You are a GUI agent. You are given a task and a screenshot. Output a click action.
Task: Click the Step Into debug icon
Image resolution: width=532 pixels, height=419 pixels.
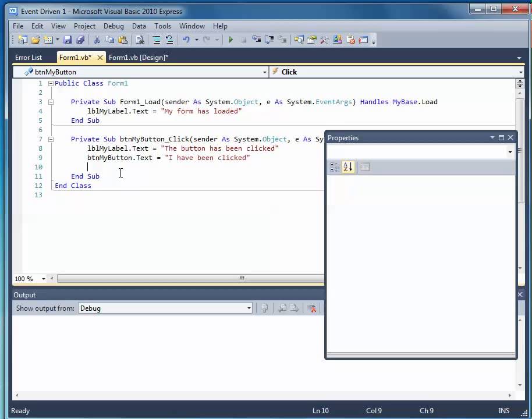click(257, 40)
